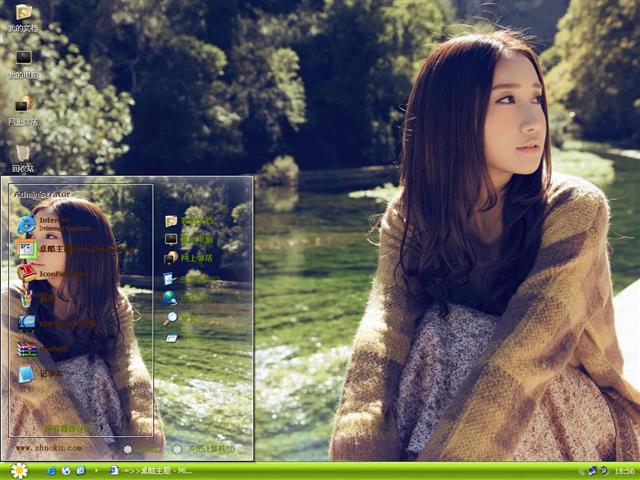Switch to the 桌酷主题 taskbar window button
Viewport: 640px width, 480px height.
[151, 471]
